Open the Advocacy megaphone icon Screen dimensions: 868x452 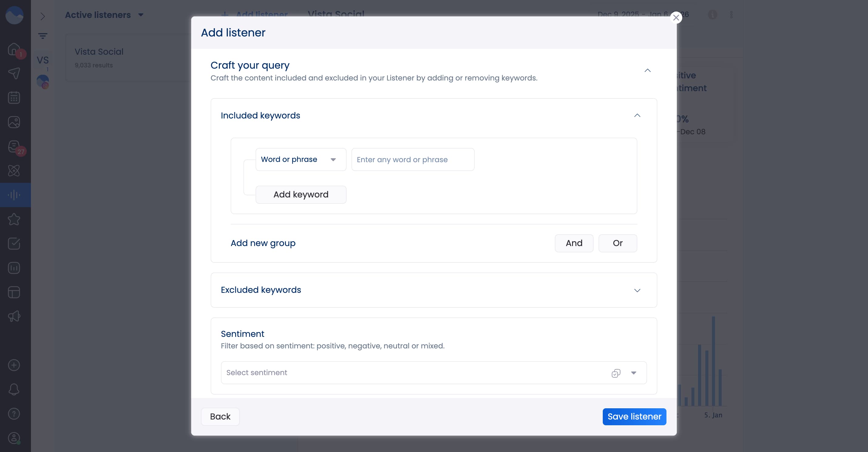point(14,317)
